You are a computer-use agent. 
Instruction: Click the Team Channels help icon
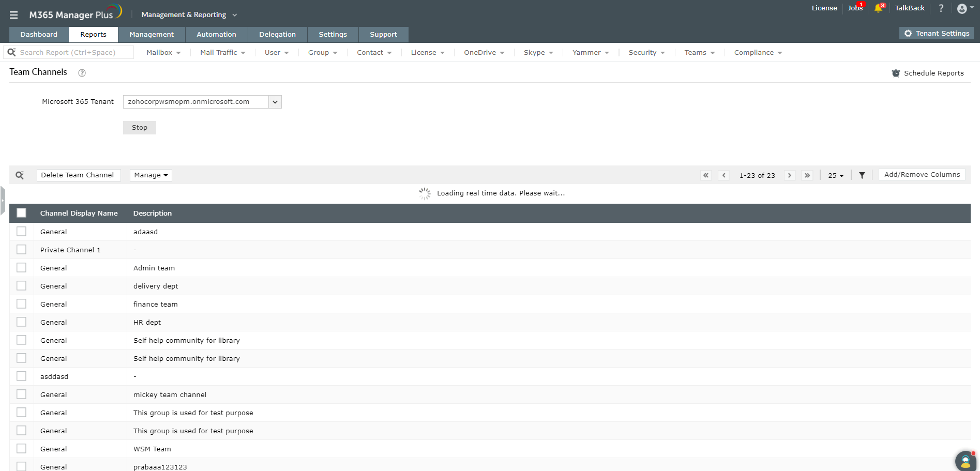click(82, 73)
